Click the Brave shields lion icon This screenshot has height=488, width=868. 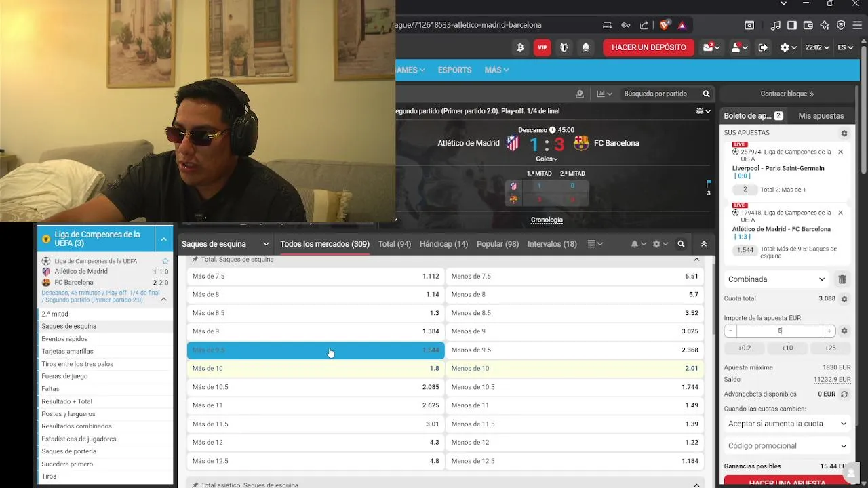[x=665, y=25]
